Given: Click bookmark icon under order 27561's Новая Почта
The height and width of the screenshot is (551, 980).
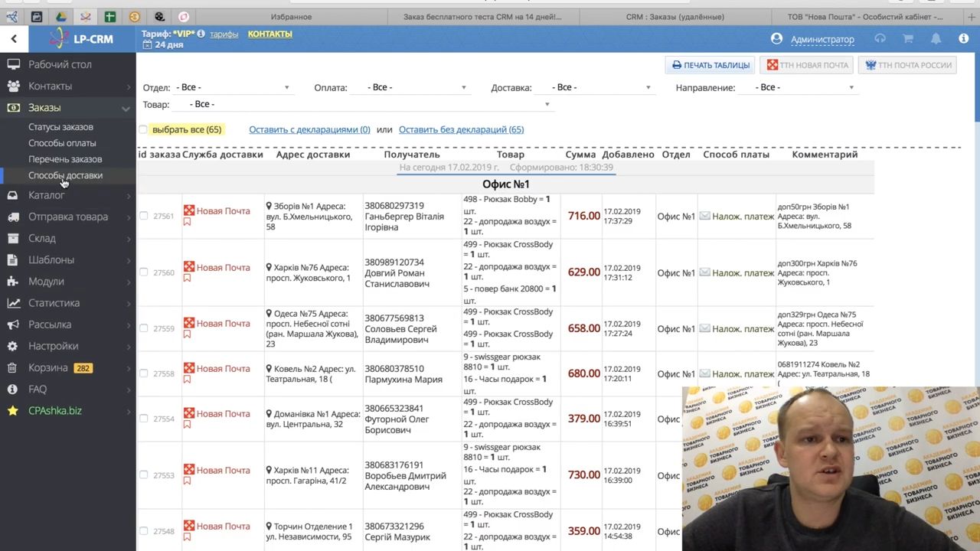Looking at the screenshot, I should click(187, 222).
